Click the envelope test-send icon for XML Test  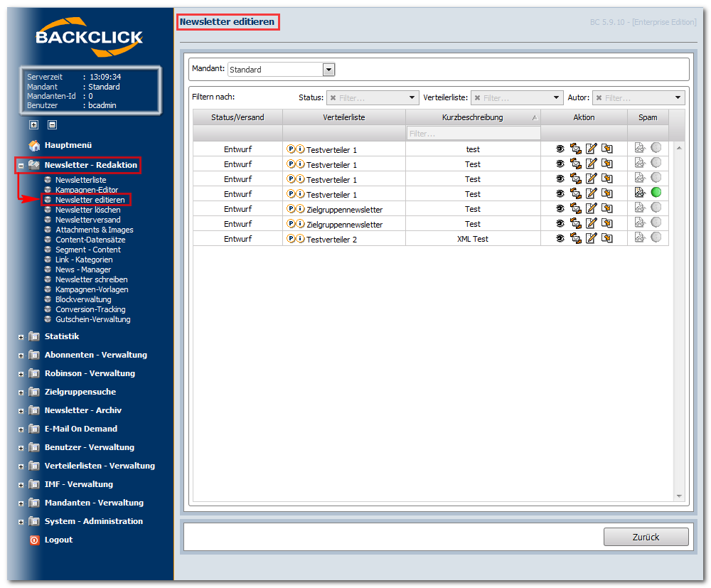(x=575, y=238)
